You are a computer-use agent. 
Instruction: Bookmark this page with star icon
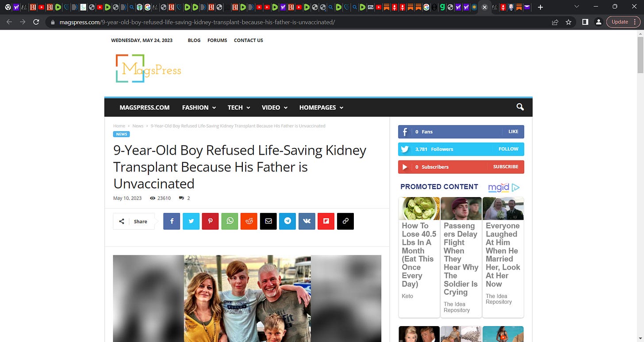pyautogui.click(x=568, y=22)
